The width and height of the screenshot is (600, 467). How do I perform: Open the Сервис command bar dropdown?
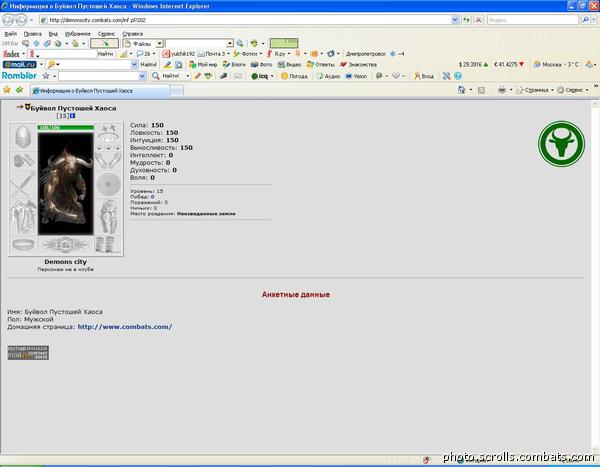point(573,90)
